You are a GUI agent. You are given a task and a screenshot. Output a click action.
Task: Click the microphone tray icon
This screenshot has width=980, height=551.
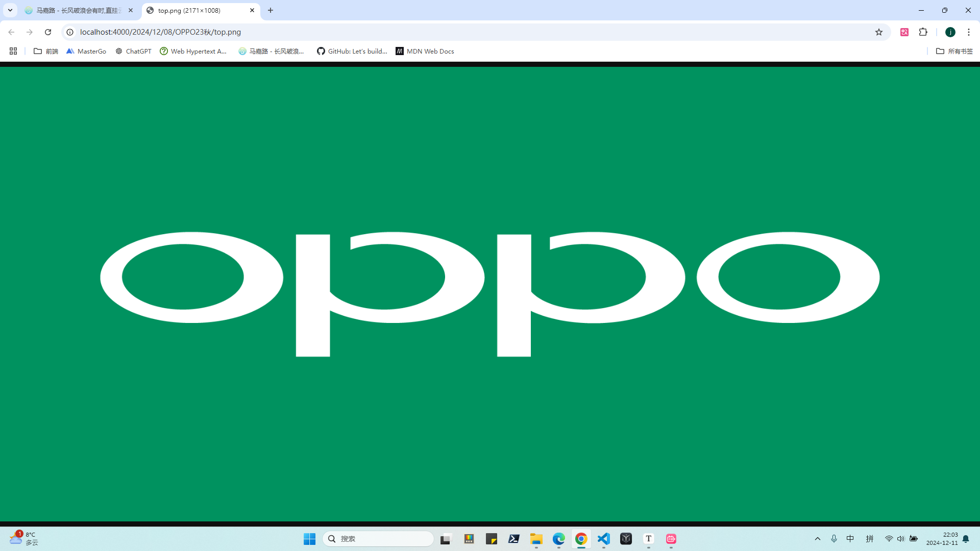pyautogui.click(x=834, y=539)
